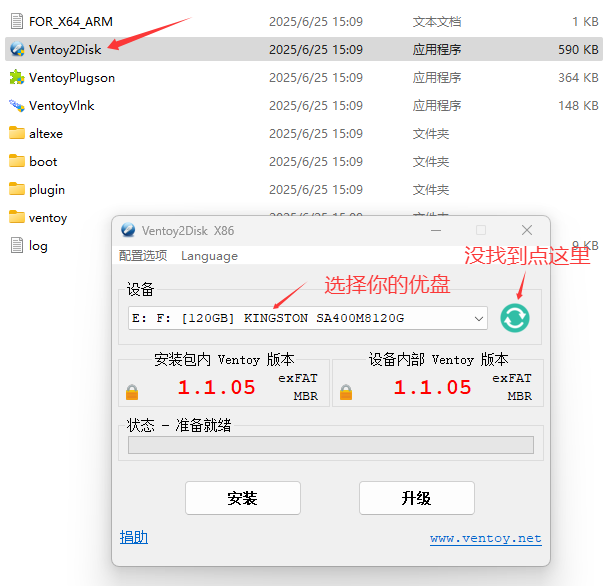Select the ventoy folder name
The height and width of the screenshot is (586, 607).
point(48,218)
